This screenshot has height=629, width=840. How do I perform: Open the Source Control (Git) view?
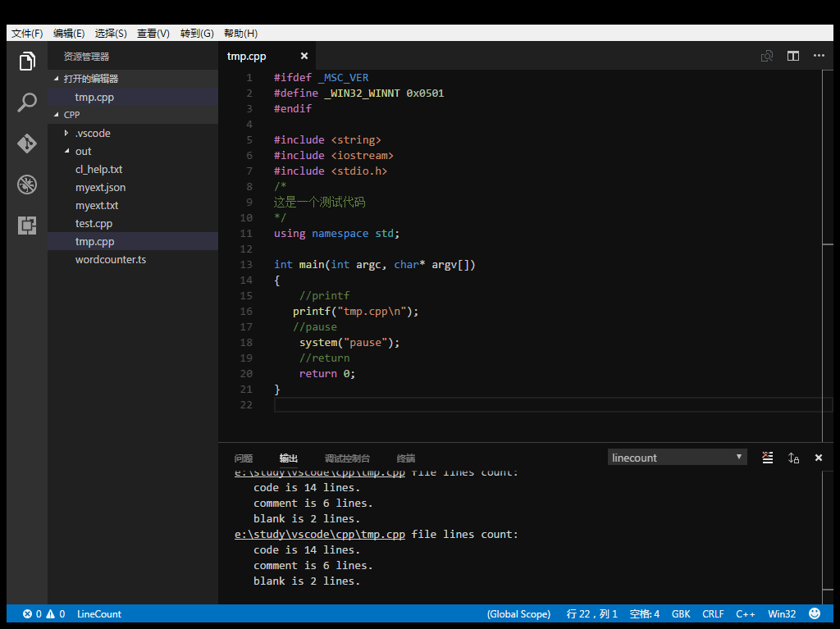point(27,144)
